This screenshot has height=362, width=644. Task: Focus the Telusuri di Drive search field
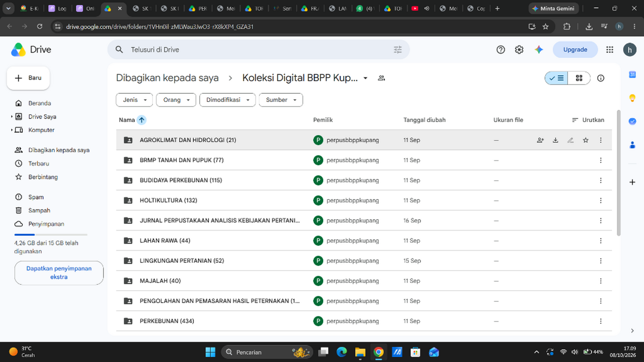258,50
